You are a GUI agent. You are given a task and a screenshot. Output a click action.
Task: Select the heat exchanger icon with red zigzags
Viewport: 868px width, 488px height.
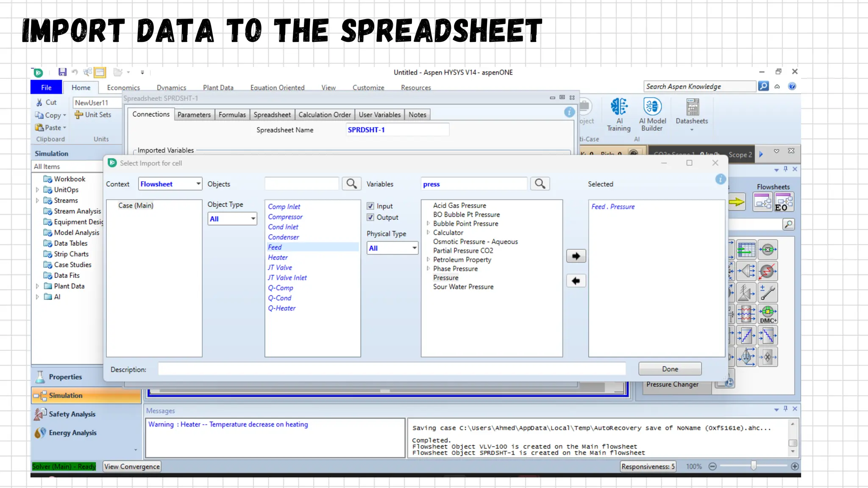(746, 314)
